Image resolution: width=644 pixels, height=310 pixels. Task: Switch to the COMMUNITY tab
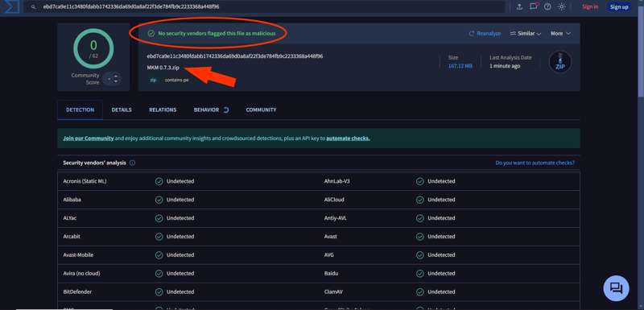click(261, 110)
